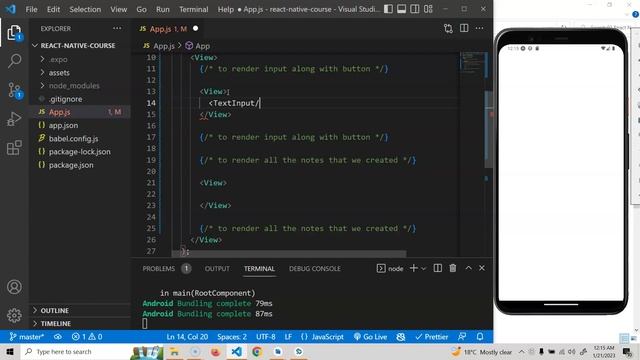640x360 pixels.
Task: Synchronize changes from the status bar
Action: click(58, 337)
